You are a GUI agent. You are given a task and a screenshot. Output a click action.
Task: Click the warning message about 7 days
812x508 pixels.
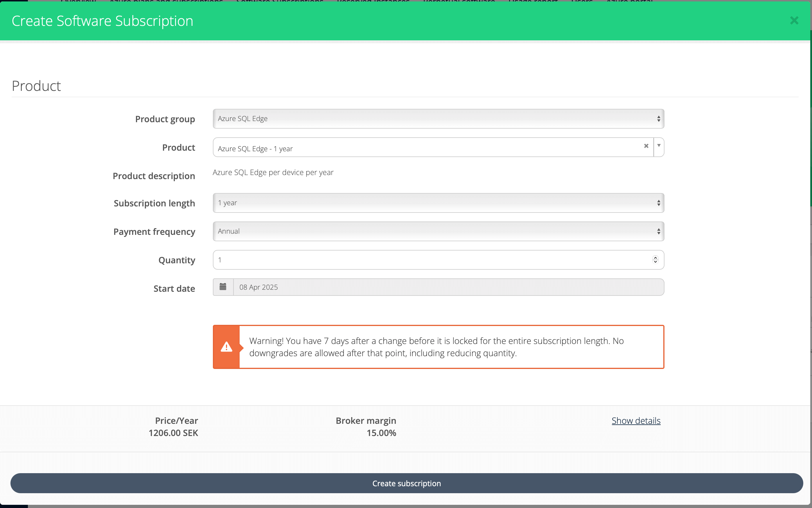[436, 347]
